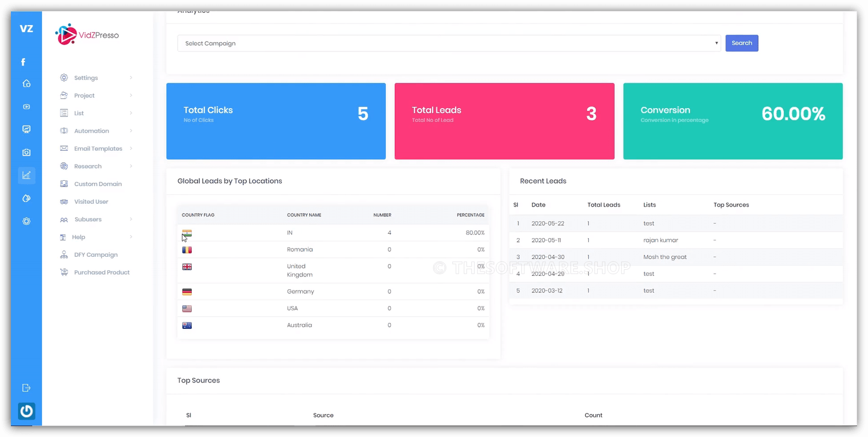868x437 pixels.
Task: Click the Automation icon in menu
Action: click(64, 131)
